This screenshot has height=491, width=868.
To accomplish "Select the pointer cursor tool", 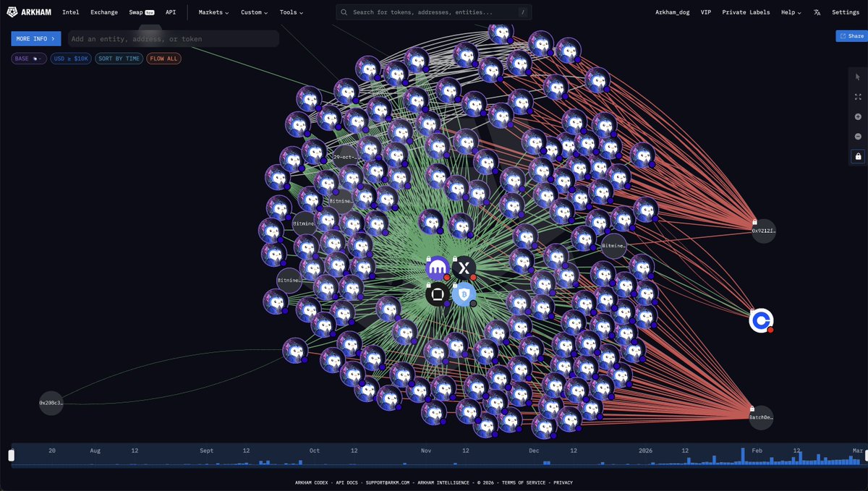I will [x=858, y=77].
